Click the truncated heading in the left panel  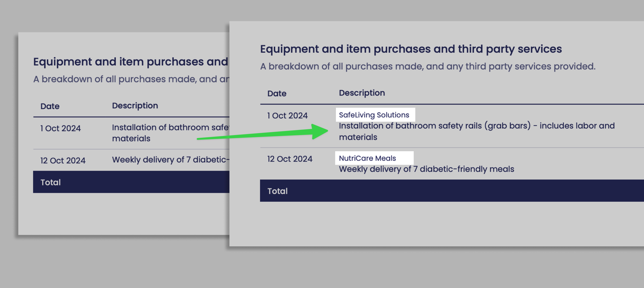(x=130, y=62)
